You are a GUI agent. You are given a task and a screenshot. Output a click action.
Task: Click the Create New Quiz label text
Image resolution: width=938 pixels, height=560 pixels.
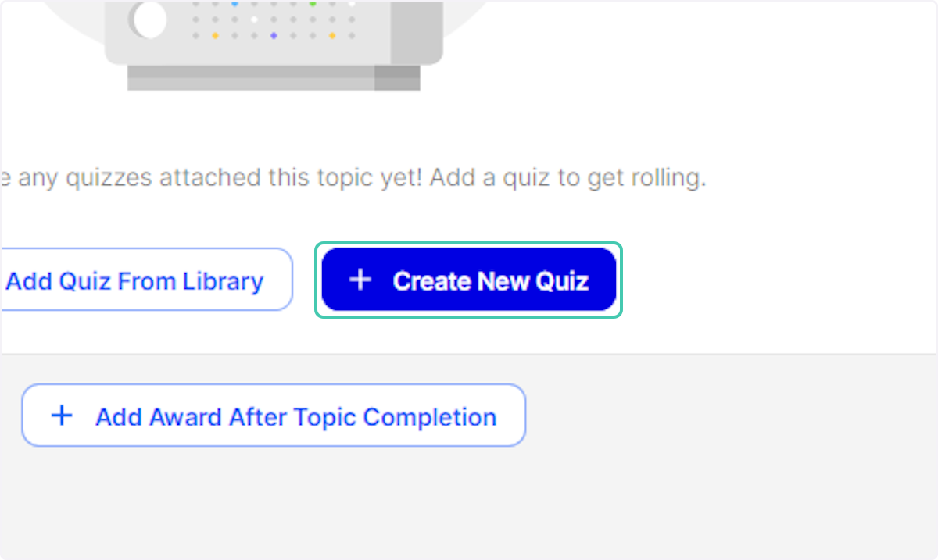click(x=492, y=281)
